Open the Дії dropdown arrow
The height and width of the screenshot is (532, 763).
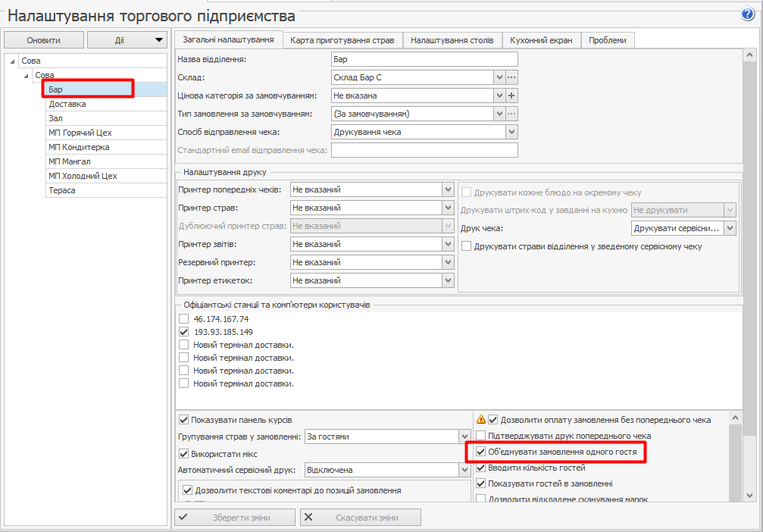pos(158,40)
